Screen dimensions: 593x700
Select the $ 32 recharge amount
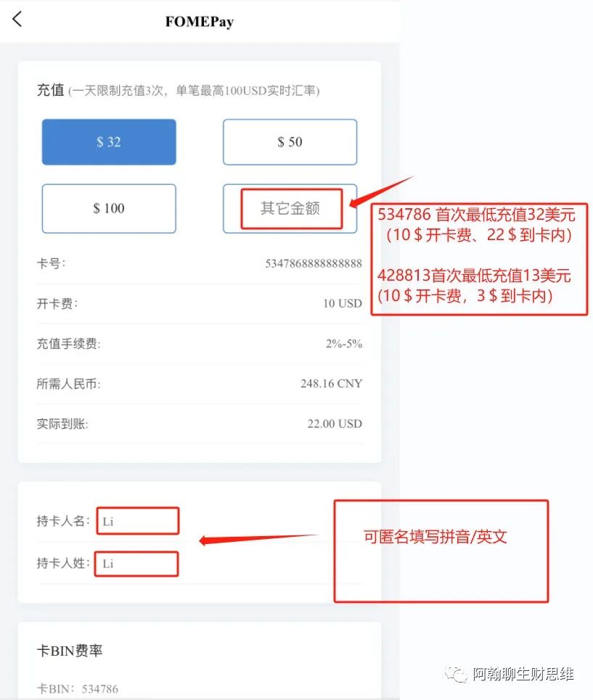click(109, 142)
